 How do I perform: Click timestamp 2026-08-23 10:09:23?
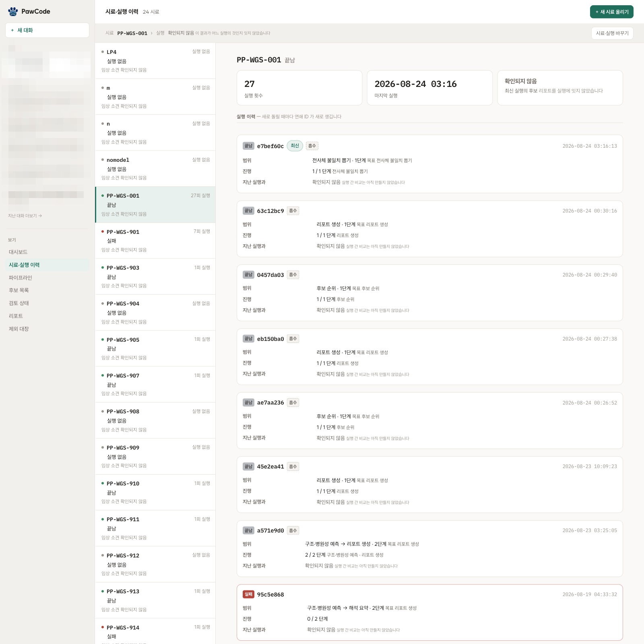(x=590, y=466)
